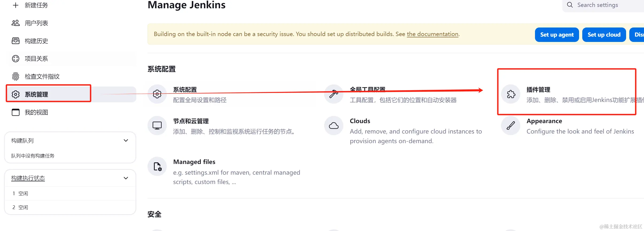The width and height of the screenshot is (644, 231).
Task: Collapse the 构建执行状态 panel chevron
Action: 126,178
